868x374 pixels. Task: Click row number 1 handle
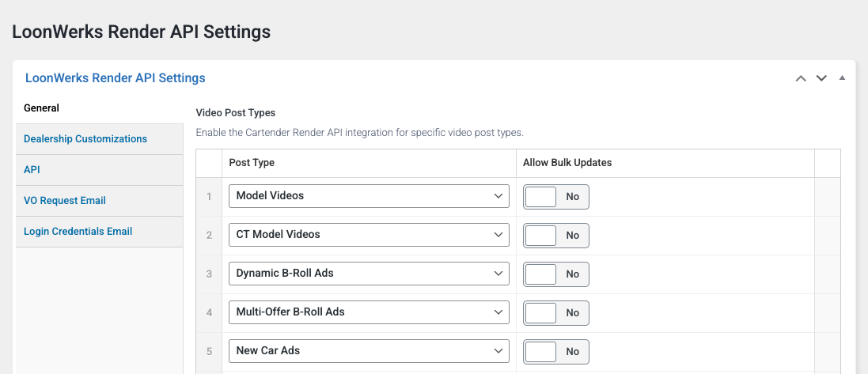coord(209,196)
